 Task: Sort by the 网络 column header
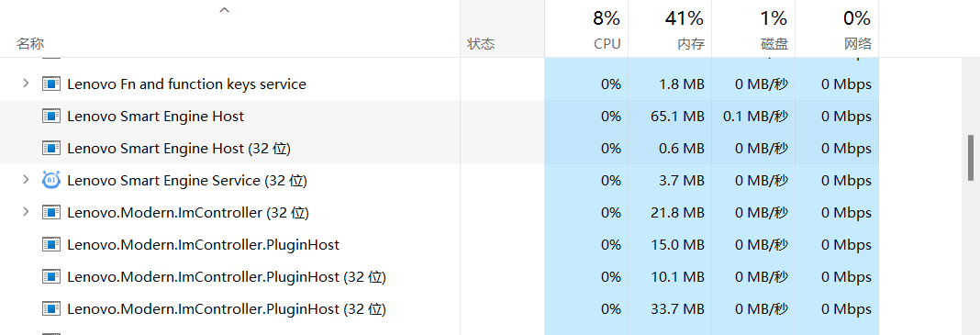click(837, 28)
